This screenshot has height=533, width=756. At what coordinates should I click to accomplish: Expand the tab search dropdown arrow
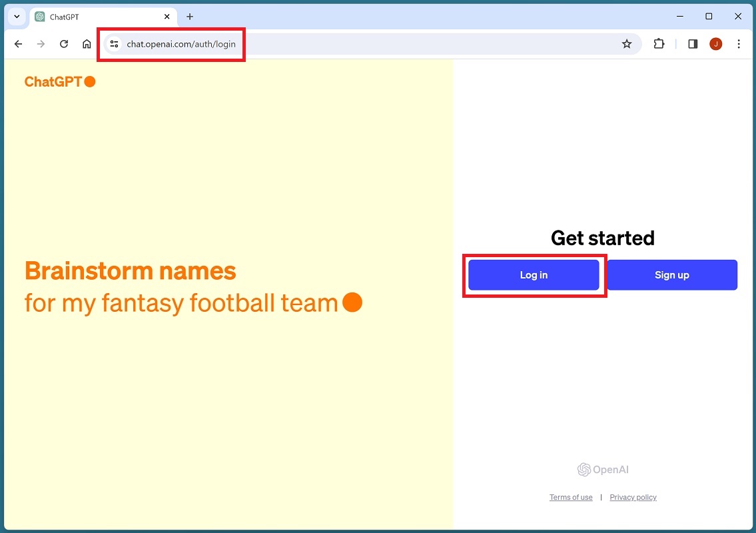pos(17,17)
